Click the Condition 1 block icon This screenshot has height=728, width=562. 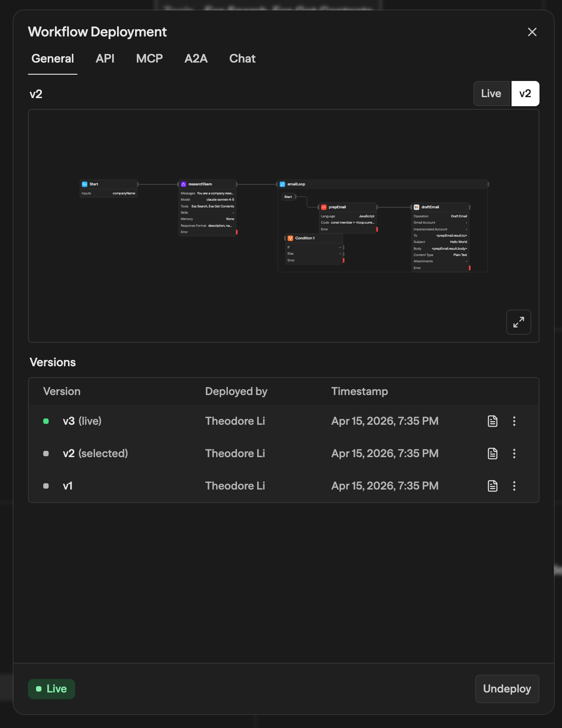click(290, 238)
